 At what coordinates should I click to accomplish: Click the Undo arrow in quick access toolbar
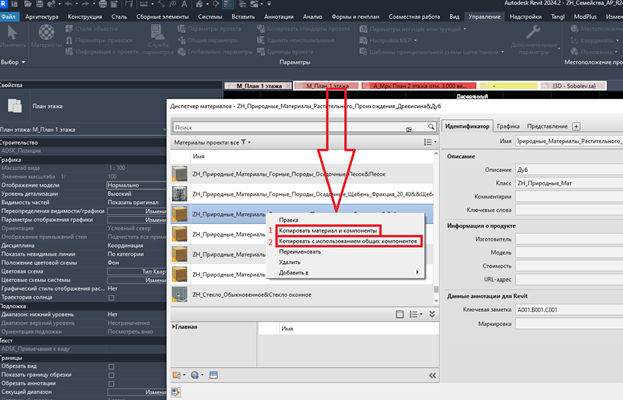69,4
